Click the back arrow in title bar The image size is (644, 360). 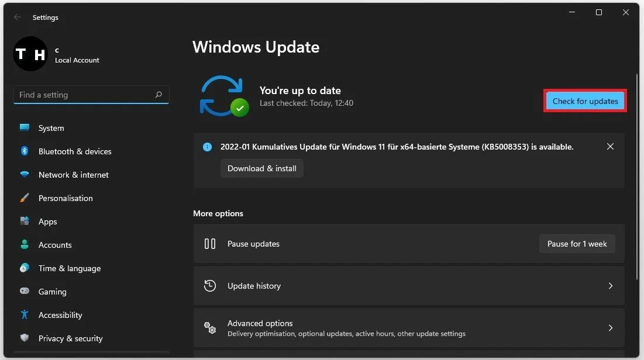(x=17, y=18)
